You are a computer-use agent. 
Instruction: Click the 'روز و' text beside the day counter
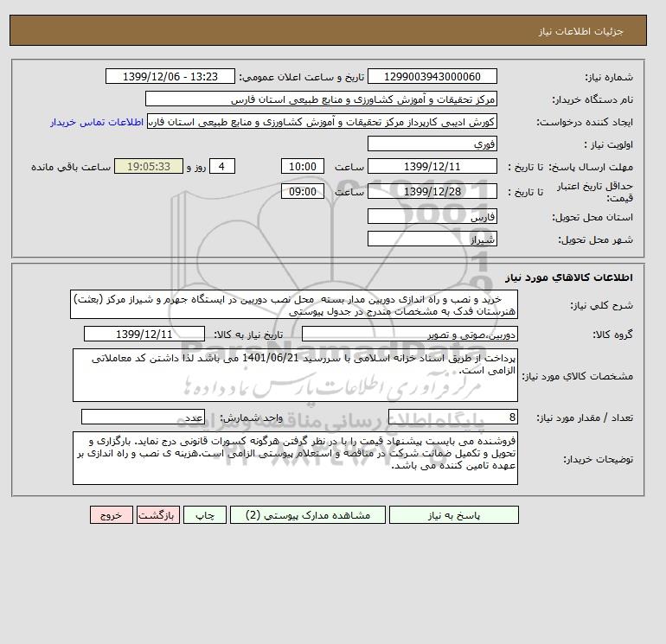tap(196, 167)
